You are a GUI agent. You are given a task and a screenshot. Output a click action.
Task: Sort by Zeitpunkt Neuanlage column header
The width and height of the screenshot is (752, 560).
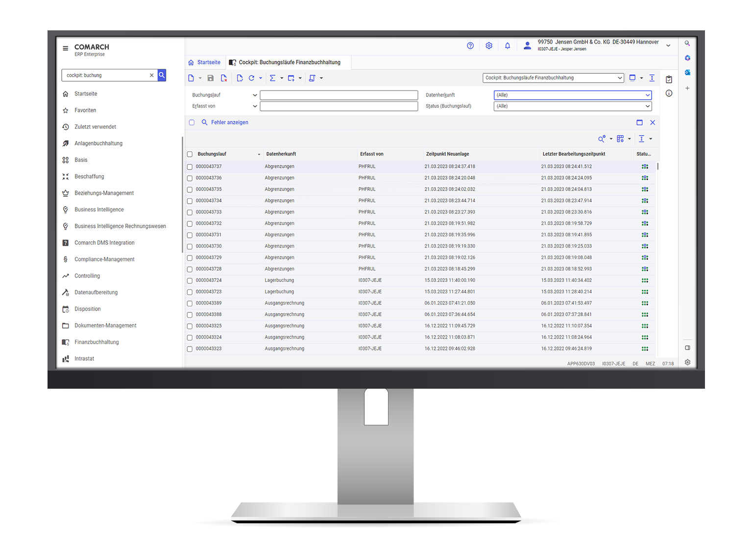tap(447, 154)
